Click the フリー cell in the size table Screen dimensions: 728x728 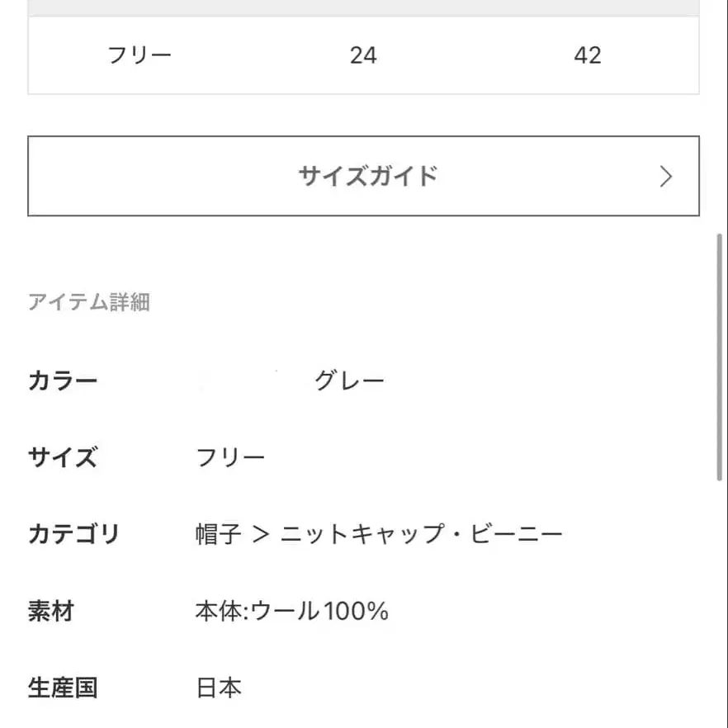[139, 55]
